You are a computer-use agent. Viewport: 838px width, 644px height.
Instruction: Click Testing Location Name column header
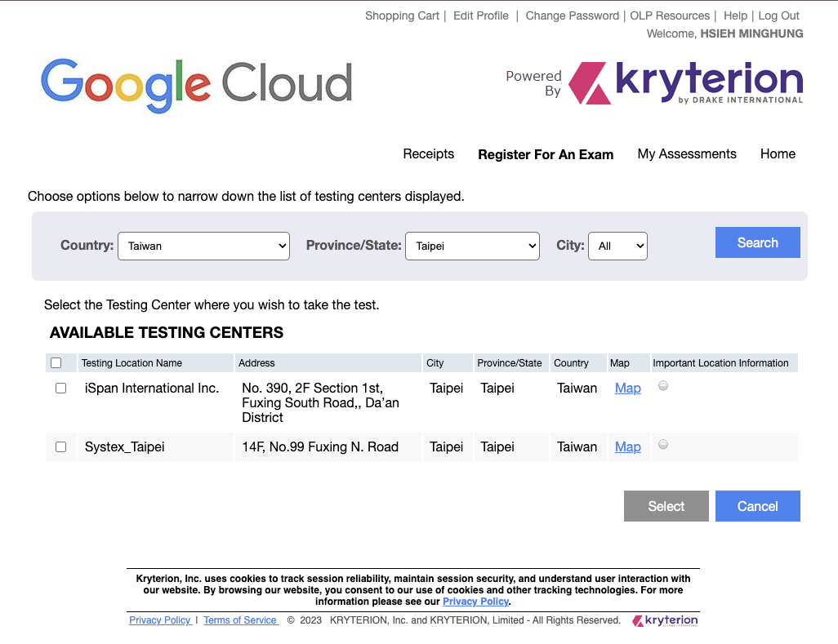click(155, 363)
